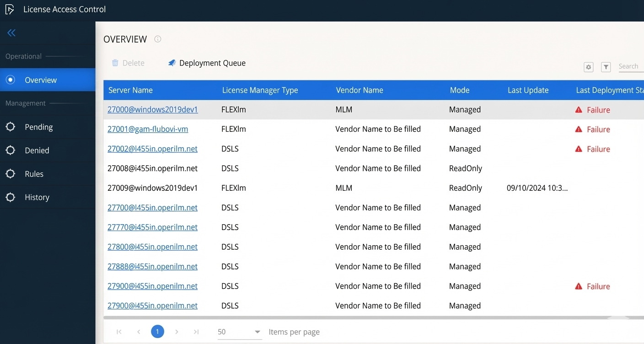Screen dimensions: 644x344
Task: Open the filter funnel icon
Action: click(606, 67)
